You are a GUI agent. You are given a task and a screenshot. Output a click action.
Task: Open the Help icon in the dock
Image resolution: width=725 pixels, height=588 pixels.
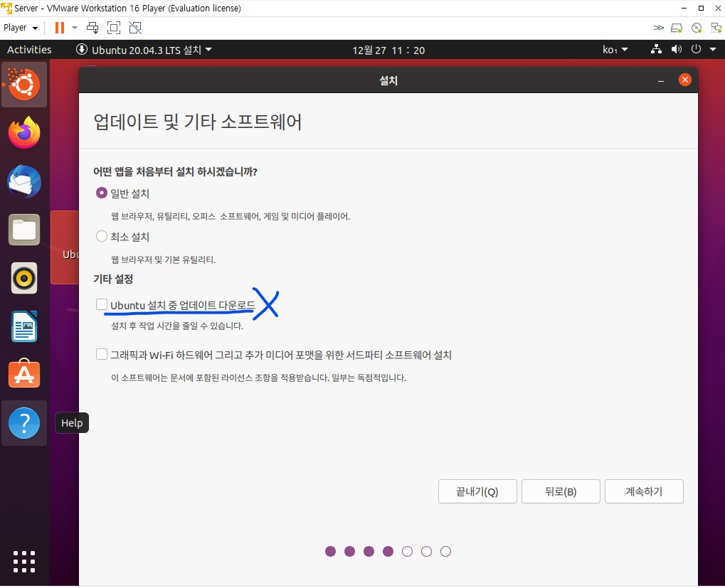click(x=24, y=422)
